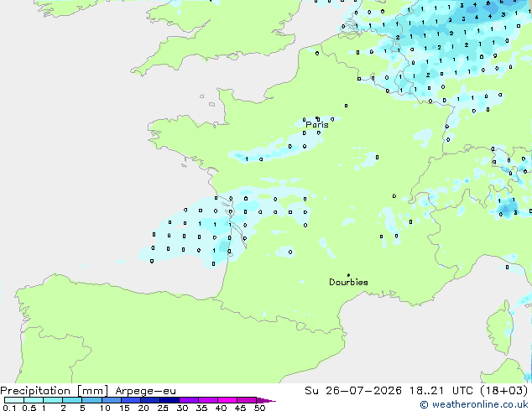The height and width of the screenshot is (411, 532).
Task: Click the 18..21 UTC time range
Action: click(441, 391)
